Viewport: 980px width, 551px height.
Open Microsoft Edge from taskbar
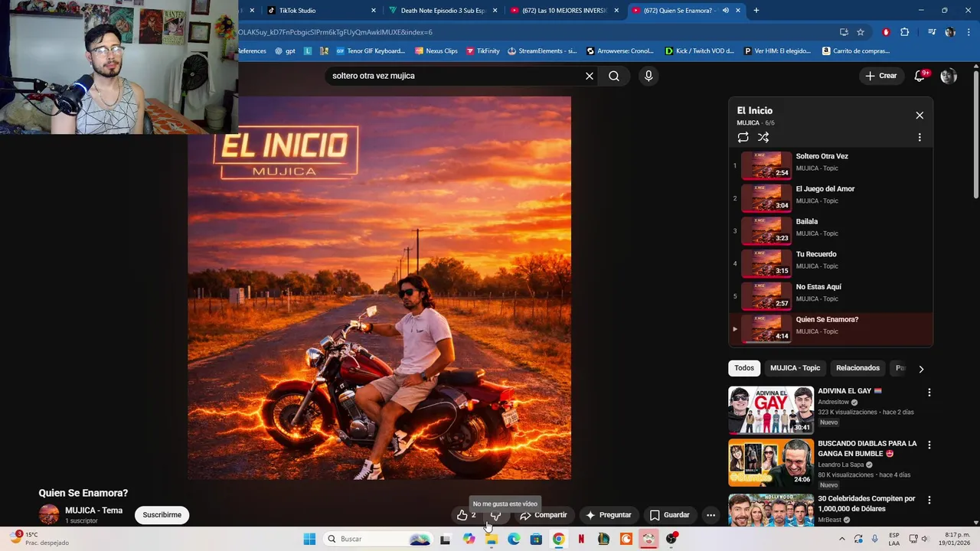coord(514,539)
